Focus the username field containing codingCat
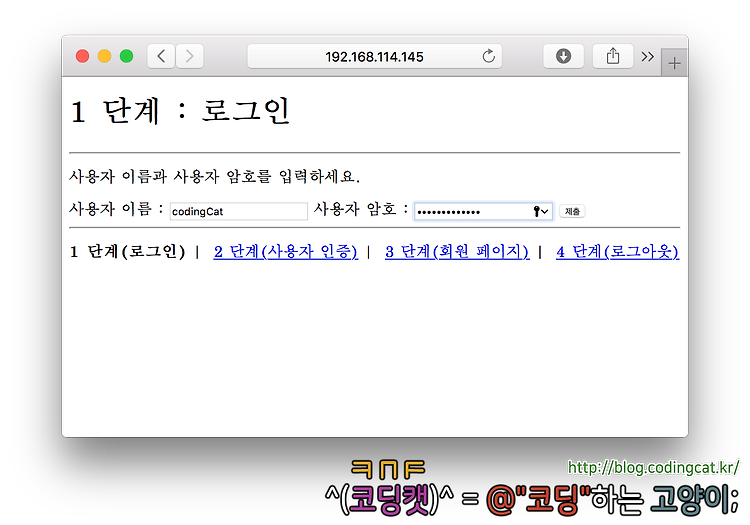 239,211
